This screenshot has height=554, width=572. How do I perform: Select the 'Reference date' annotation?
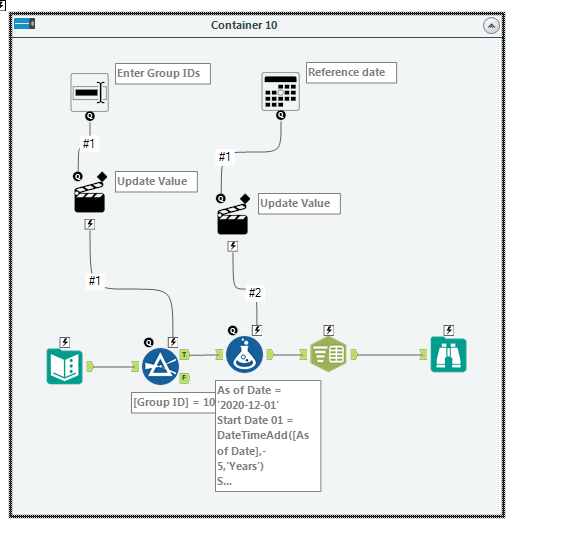click(x=351, y=73)
